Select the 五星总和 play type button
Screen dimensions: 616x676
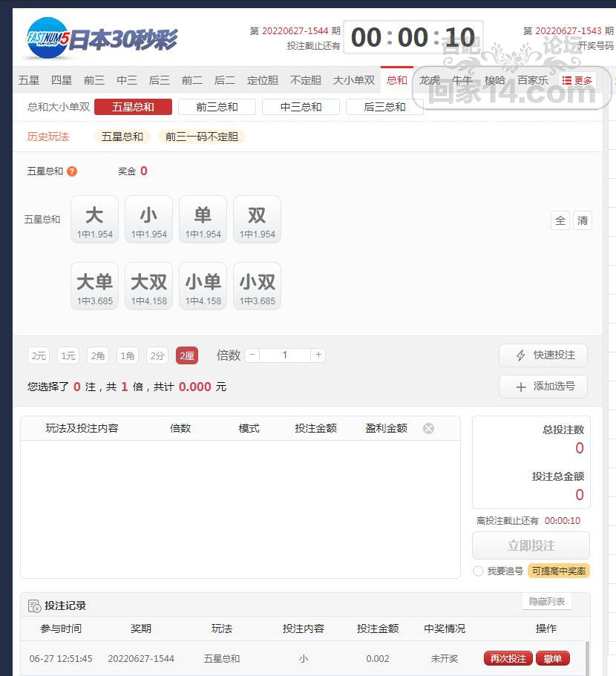[133, 107]
